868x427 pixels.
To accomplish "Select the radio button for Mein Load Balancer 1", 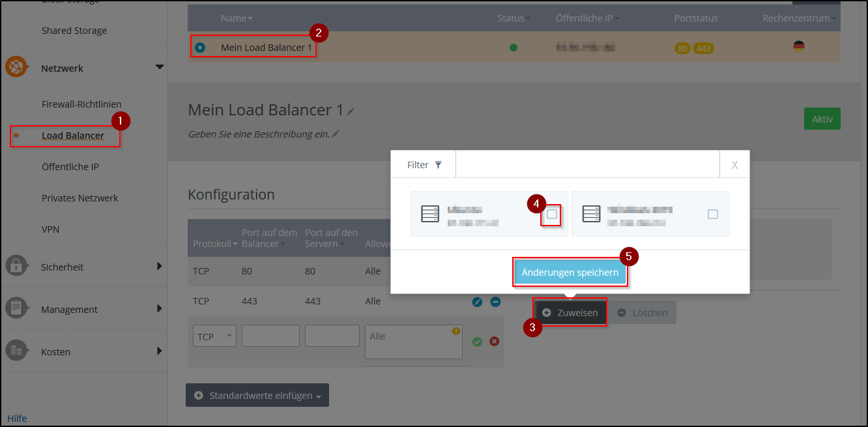I will pos(200,48).
